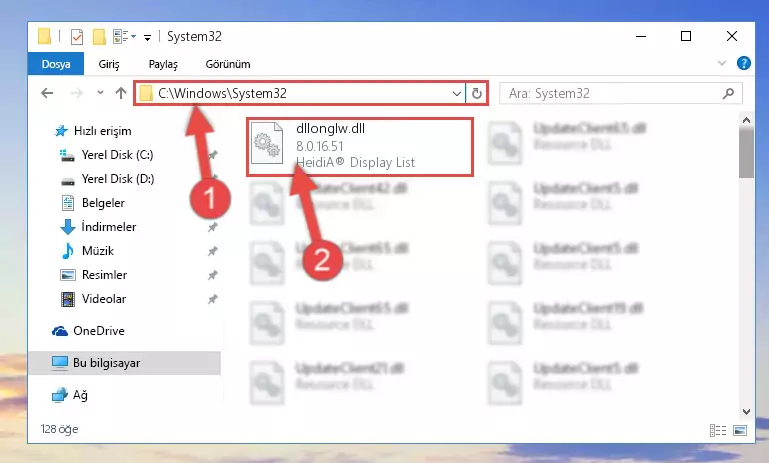The width and height of the screenshot is (769, 463).
Task: Refresh the System32 folder view
Action: (477, 93)
